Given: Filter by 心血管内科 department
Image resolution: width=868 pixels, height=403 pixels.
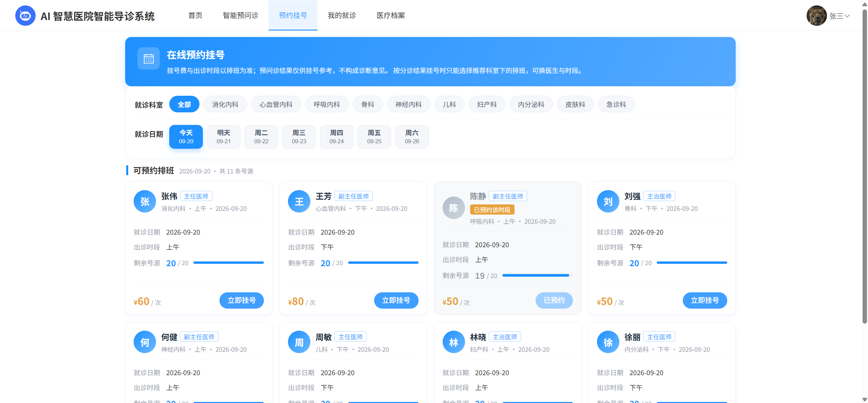Looking at the screenshot, I should pyautogui.click(x=276, y=104).
